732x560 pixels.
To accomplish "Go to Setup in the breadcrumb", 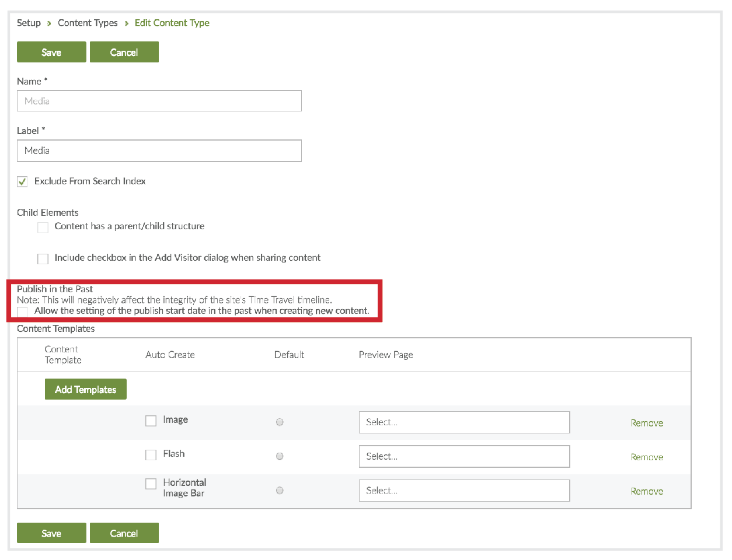I will (29, 23).
